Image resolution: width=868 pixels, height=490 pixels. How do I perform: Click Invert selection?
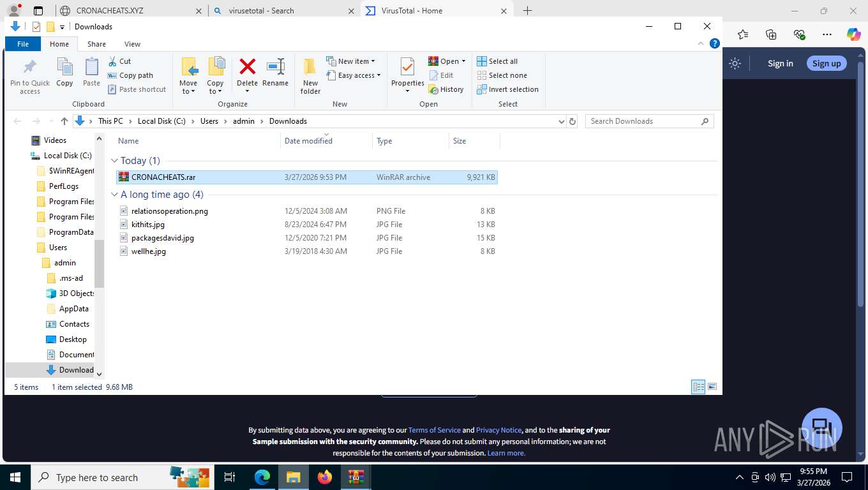point(507,89)
